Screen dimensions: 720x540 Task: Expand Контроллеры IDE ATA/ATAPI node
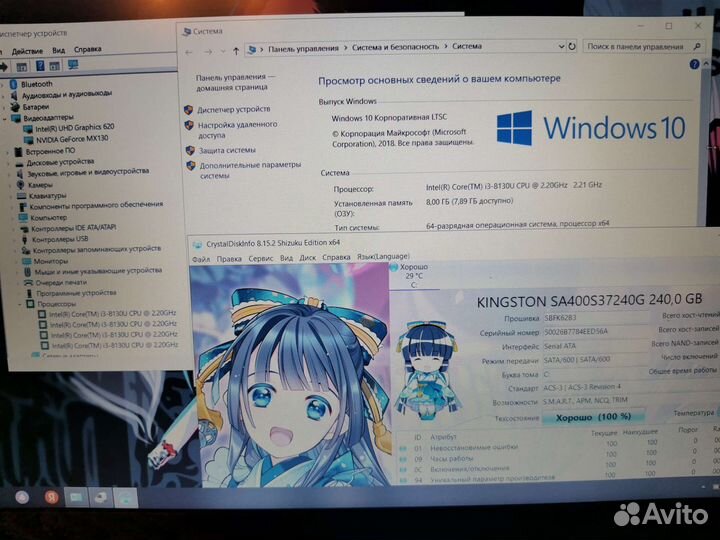click(x=13, y=228)
